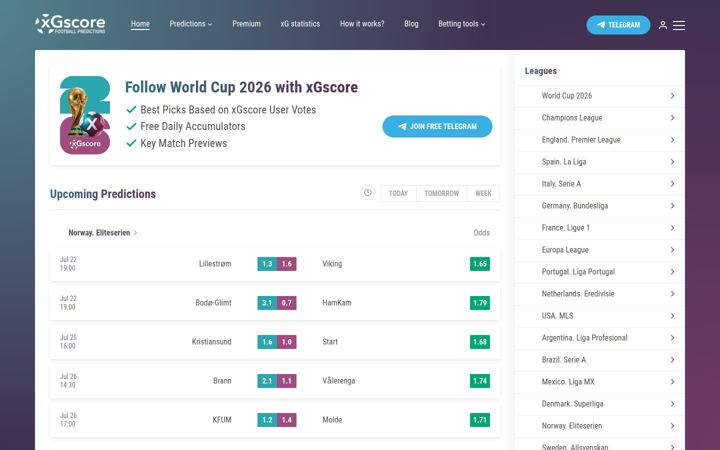Click the 1.68 odds badge
This screenshot has height=450, width=720.
pos(480,342)
